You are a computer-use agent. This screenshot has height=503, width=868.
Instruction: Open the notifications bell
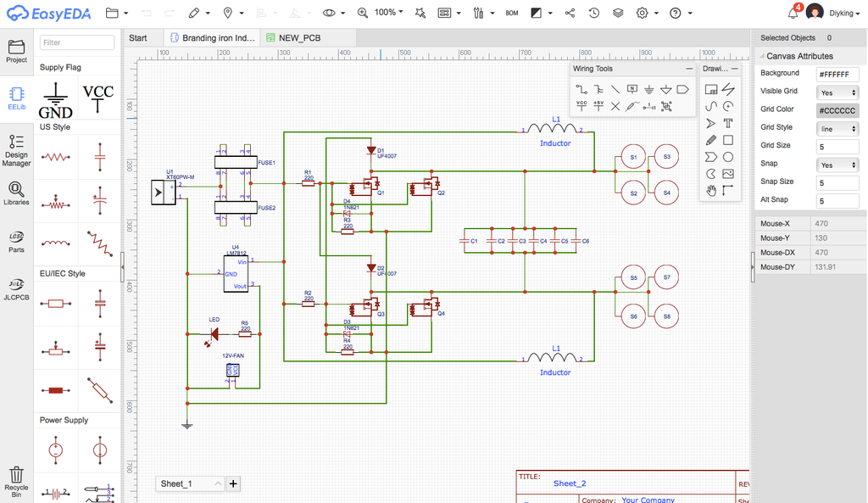pyautogui.click(x=793, y=13)
